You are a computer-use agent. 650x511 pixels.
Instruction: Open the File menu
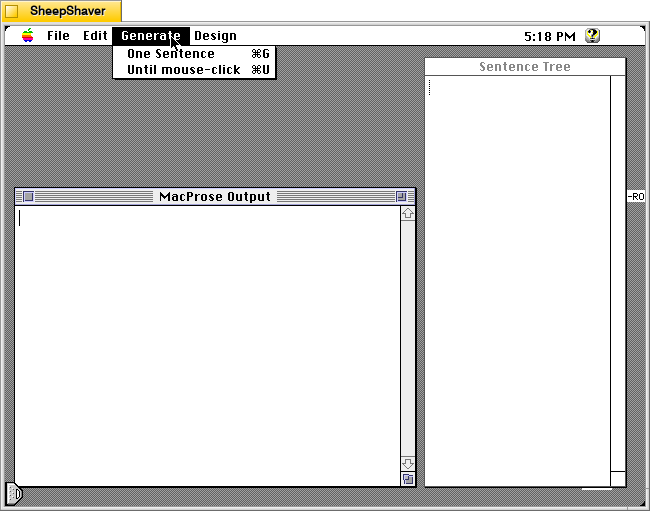click(x=58, y=36)
